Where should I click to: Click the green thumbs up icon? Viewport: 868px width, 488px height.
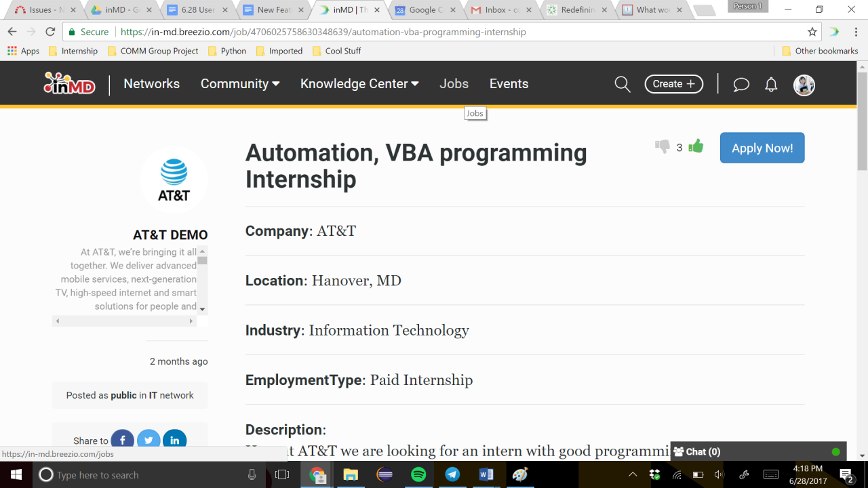tap(696, 146)
